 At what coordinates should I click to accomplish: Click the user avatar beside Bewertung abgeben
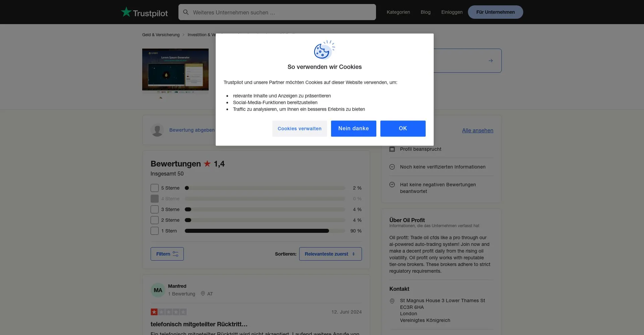point(157,130)
